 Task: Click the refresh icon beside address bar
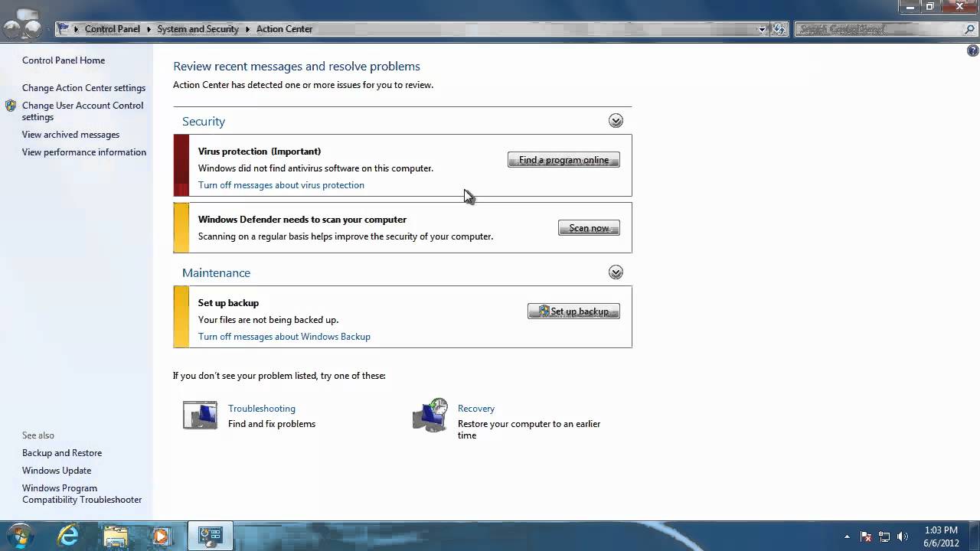pos(779,29)
